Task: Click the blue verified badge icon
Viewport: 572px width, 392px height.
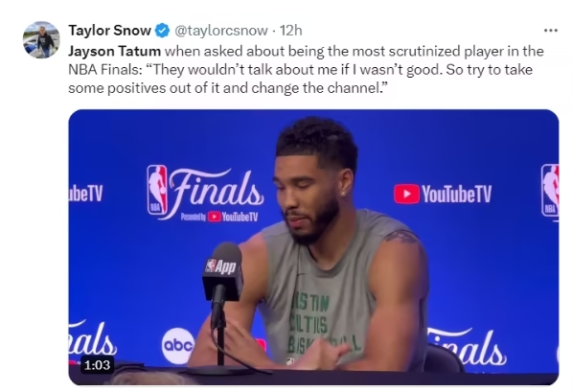Action: (163, 31)
